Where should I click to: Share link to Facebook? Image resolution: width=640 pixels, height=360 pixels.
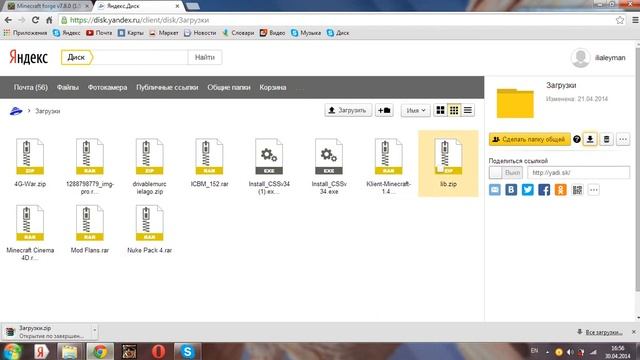click(x=544, y=190)
